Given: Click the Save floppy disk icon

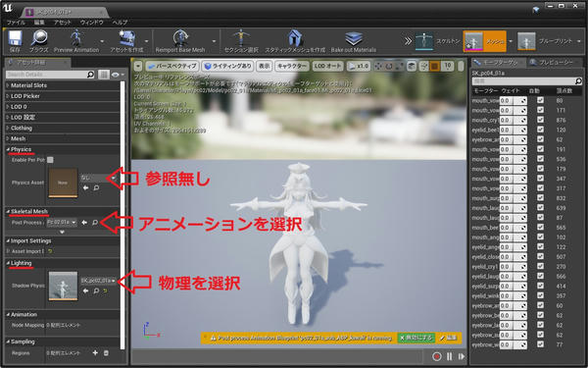Looking at the screenshot, I should (16, 38).
